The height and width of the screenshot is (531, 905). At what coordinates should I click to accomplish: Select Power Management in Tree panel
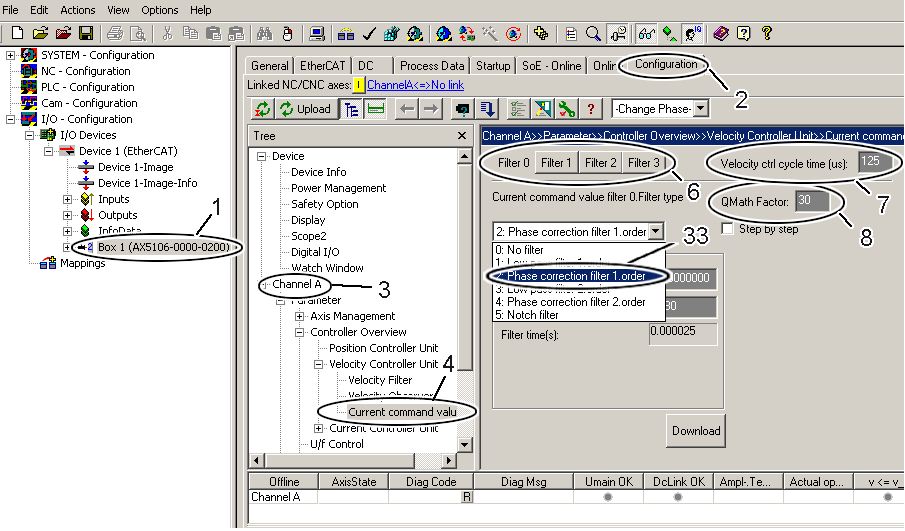(338, 188)
